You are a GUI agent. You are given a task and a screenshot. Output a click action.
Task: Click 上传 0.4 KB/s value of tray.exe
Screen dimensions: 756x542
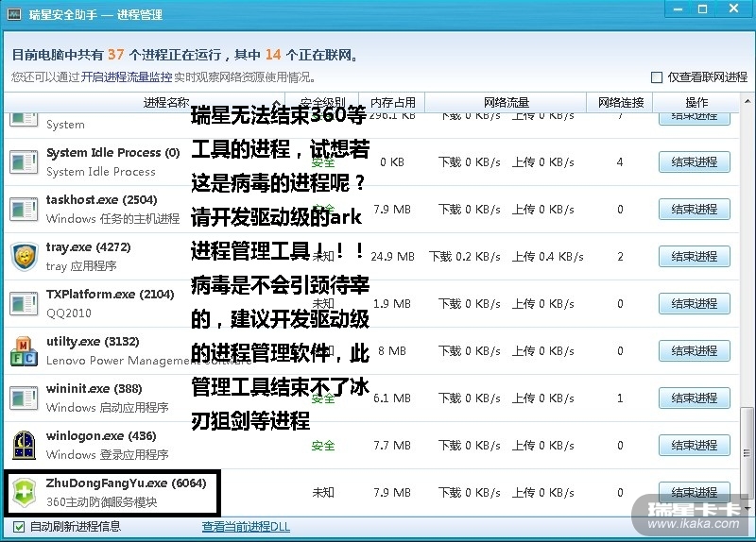548,256
